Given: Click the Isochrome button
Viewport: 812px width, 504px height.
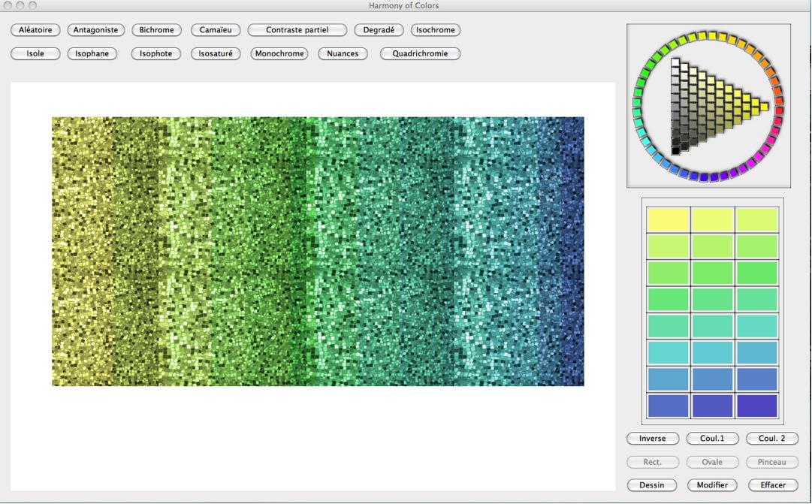Looking at the screenshot, I should (436, 30).
